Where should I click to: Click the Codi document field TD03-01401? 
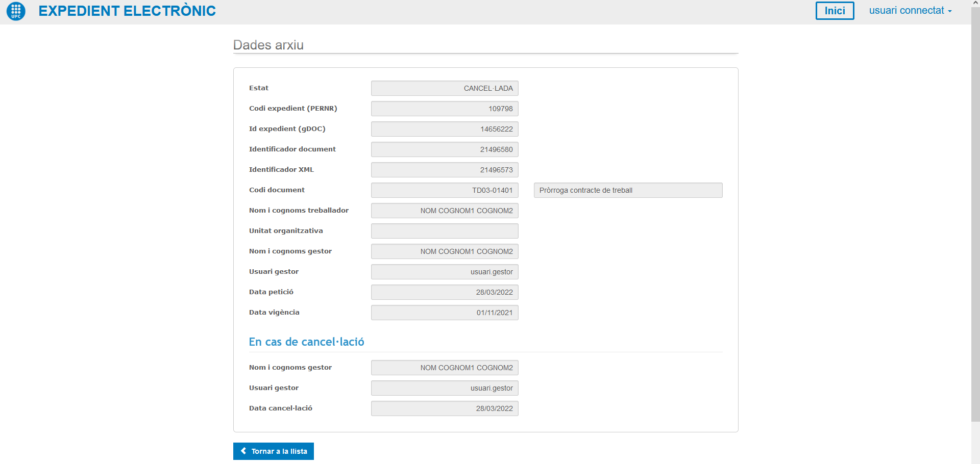coord(445,190)
